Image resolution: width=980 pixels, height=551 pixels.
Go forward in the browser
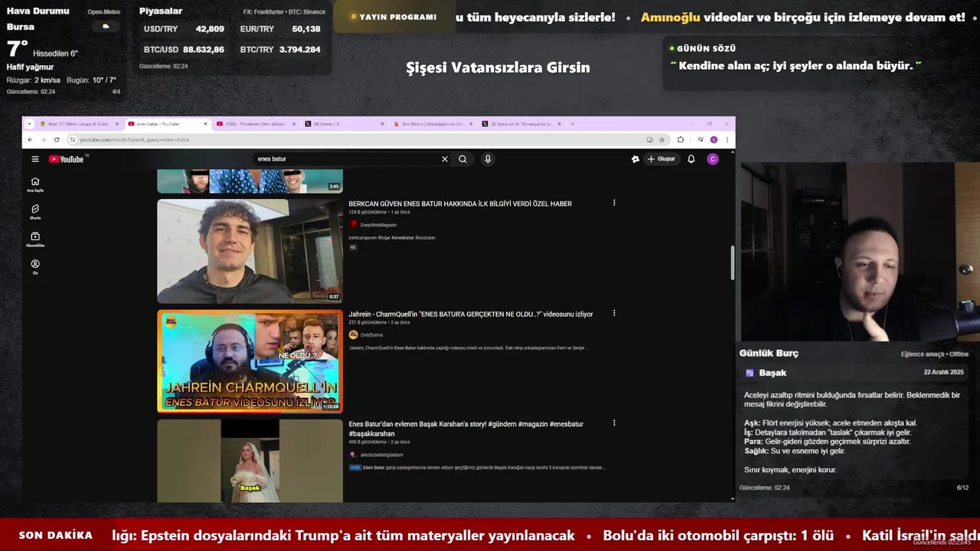(x=43, y=139)
